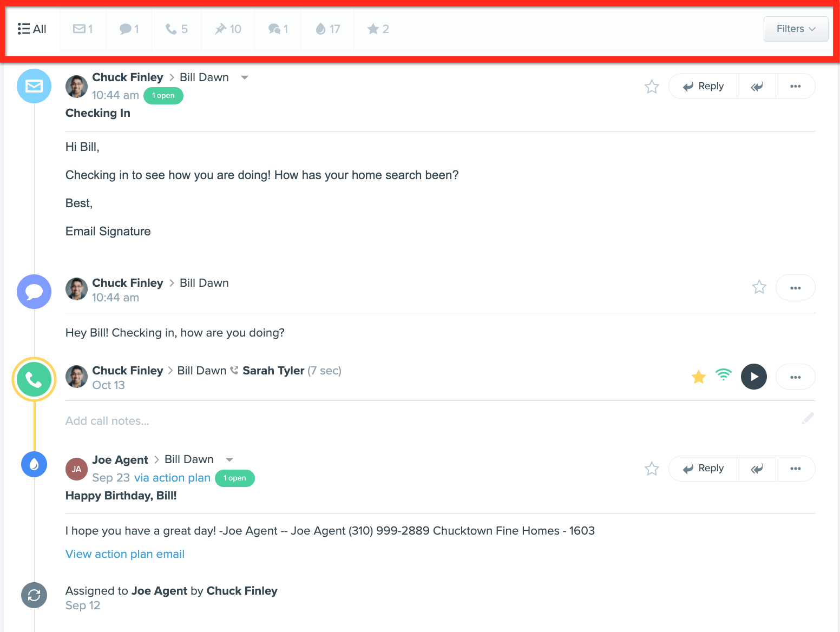The image size is (840, 632).
Task: Filter timeline by emails tab
Action: point(83,29)
